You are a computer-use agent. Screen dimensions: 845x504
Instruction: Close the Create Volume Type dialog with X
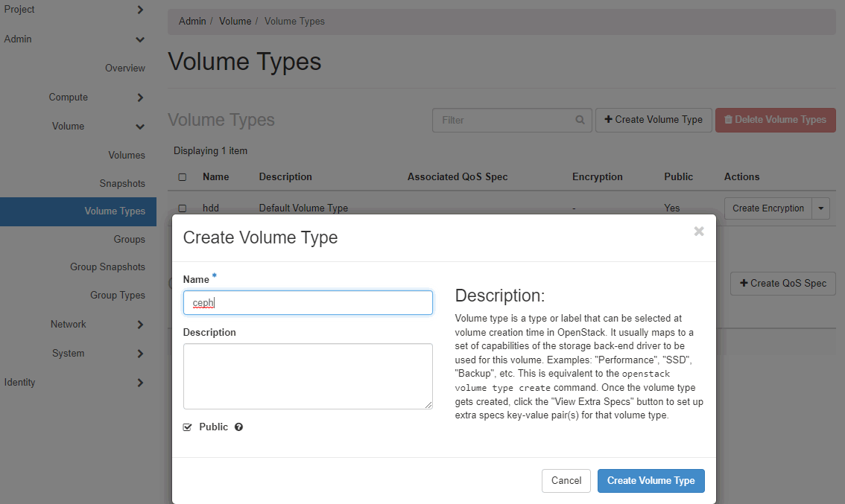click(698, 232)
